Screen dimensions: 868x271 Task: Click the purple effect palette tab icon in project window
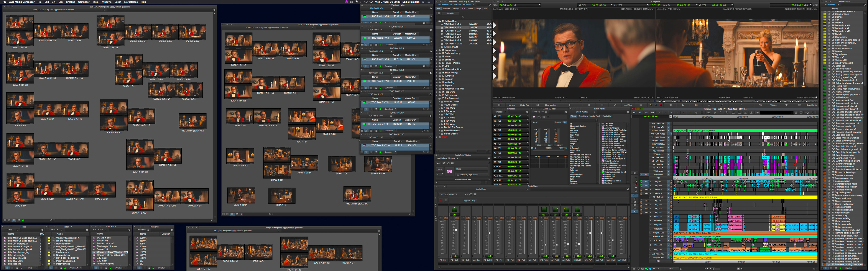click(463, 9)
